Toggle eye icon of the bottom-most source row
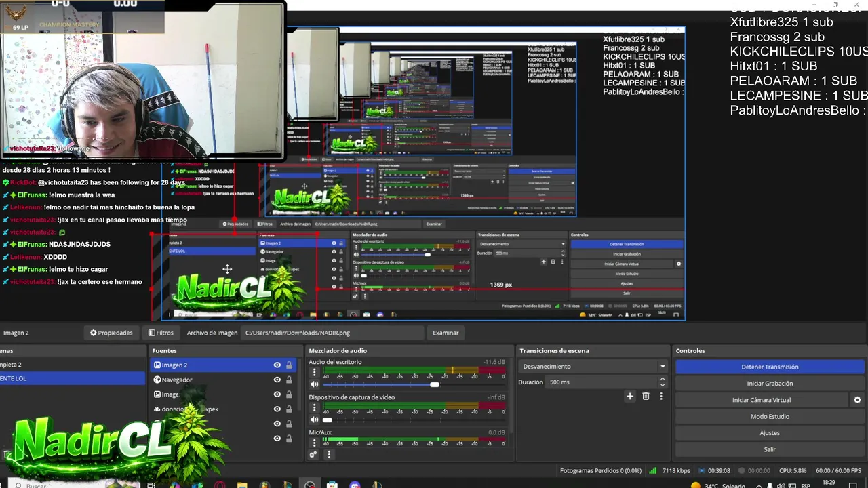This screenshot has height=488, width=868. pyautogui.click(x=277, y=439)
